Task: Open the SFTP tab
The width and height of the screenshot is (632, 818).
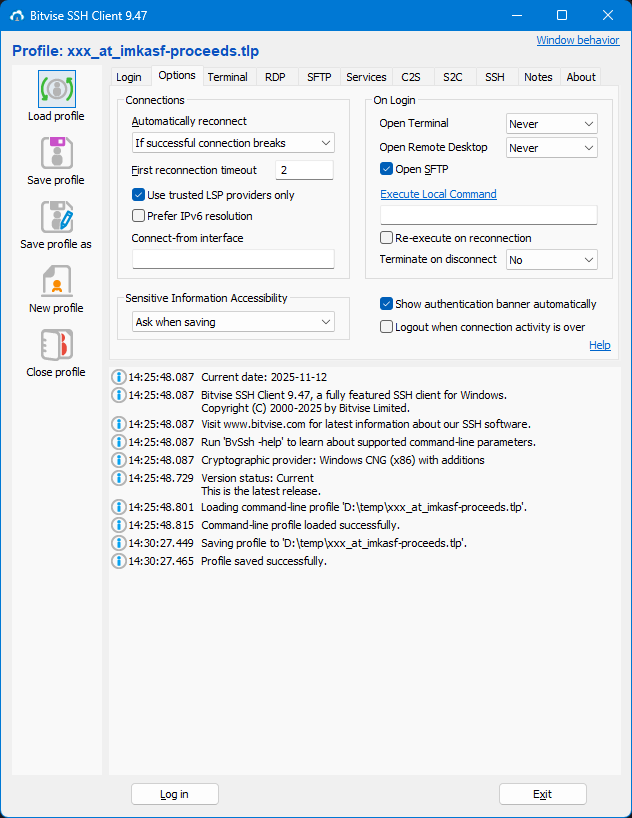Action: pyautogui.click(x=319, y=77)
